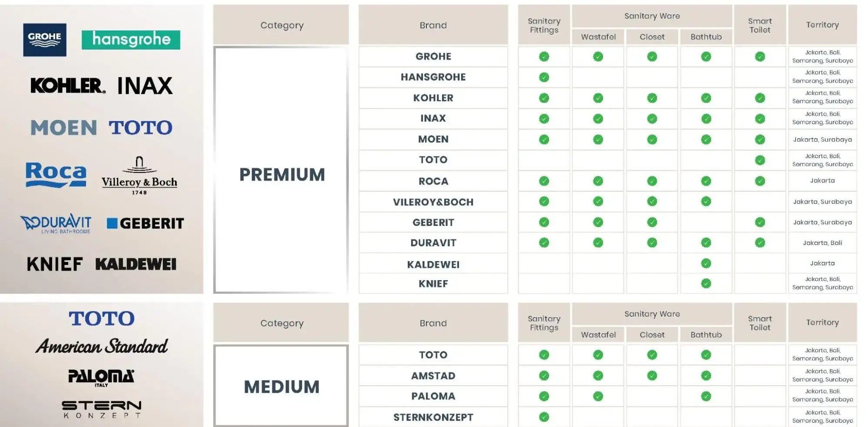Click STERNKONZEPT Sanitary Fittings checkmark

(x=544, y=417)
